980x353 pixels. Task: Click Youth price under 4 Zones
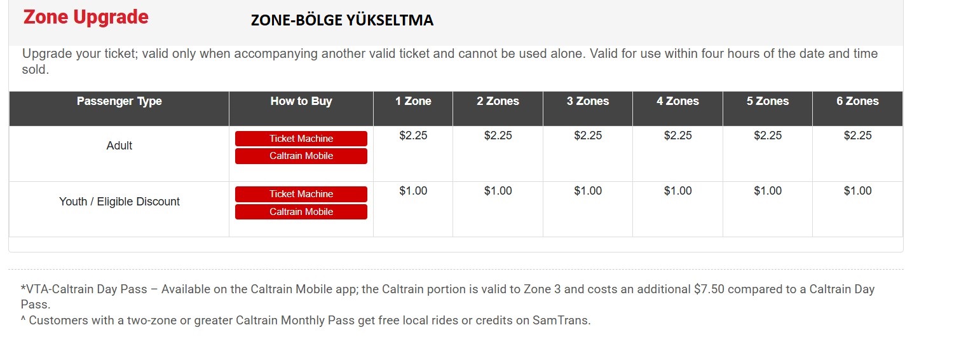pyautogui.click(x=677, y=191)
